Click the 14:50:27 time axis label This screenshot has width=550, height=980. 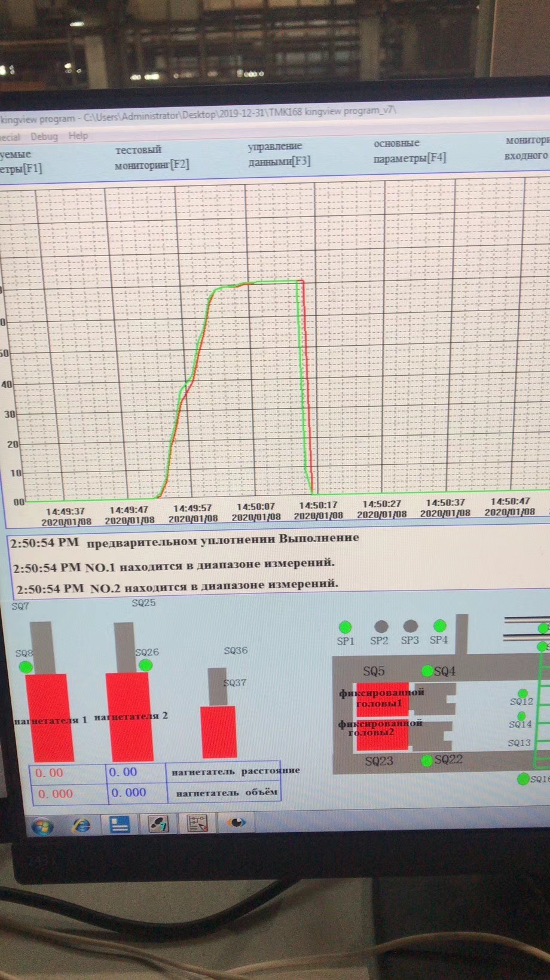click(x=381, y=509)
